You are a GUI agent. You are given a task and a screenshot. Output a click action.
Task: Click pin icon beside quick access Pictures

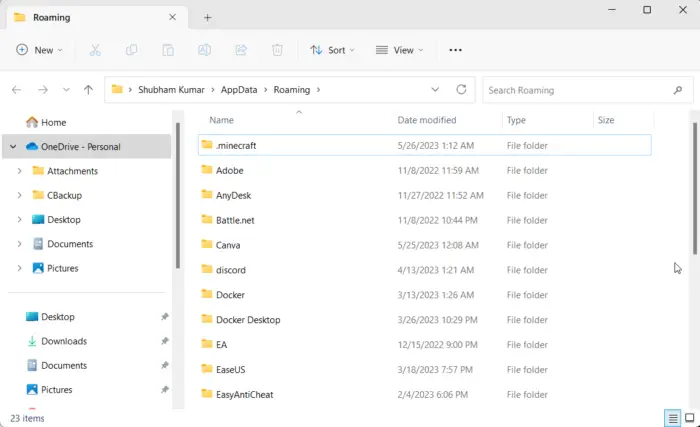coord(165,390)
